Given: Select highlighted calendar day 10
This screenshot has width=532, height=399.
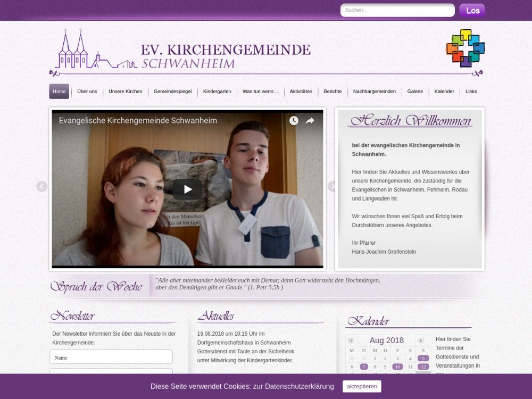Looking at the screenshot, I should click(397, 367).
